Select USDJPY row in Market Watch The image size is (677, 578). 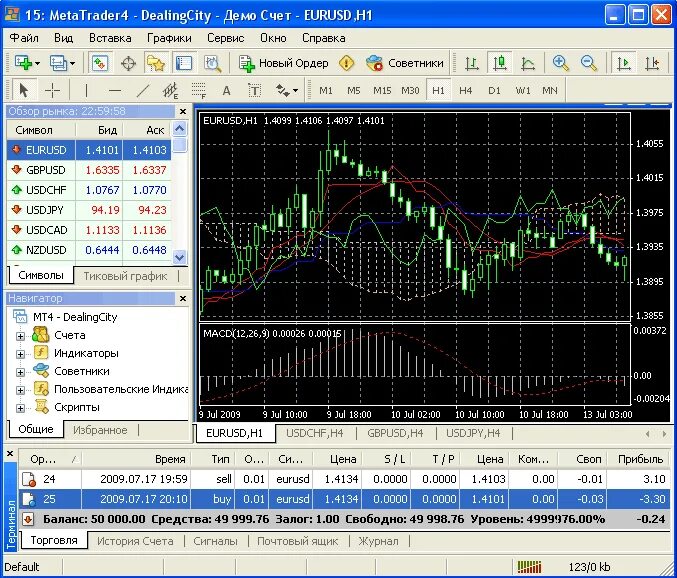tap(89, 210)
